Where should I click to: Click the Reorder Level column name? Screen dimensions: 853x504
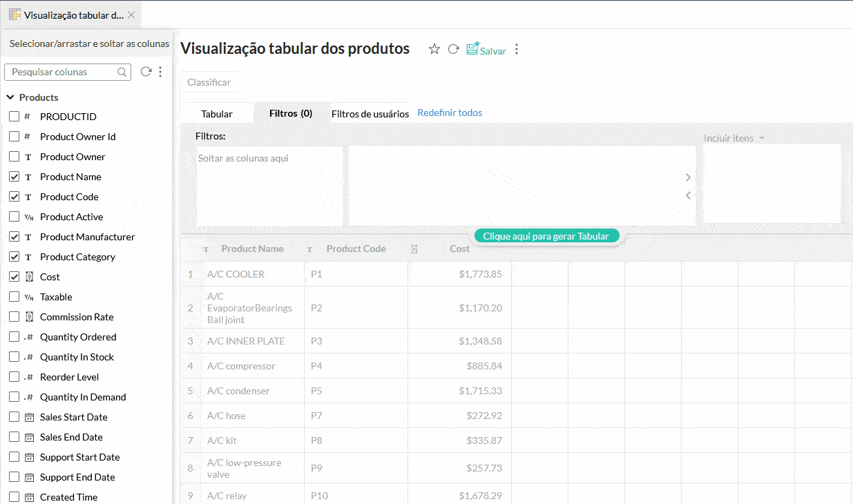[x=69, y=377]
